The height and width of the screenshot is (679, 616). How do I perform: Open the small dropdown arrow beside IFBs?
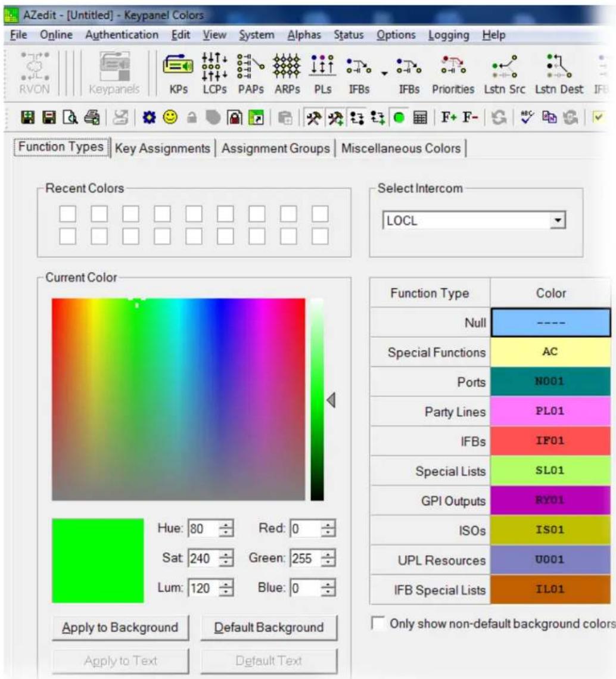[384, 73]
